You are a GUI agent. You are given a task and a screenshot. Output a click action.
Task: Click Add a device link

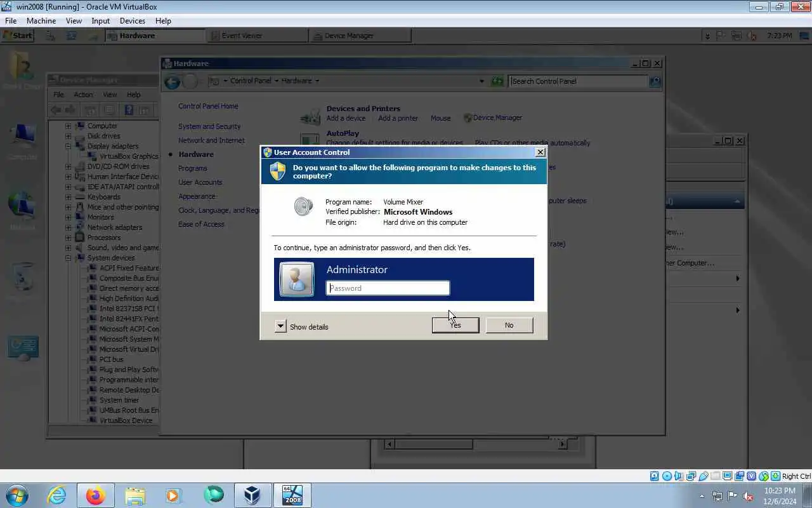(x=346, y=118)
